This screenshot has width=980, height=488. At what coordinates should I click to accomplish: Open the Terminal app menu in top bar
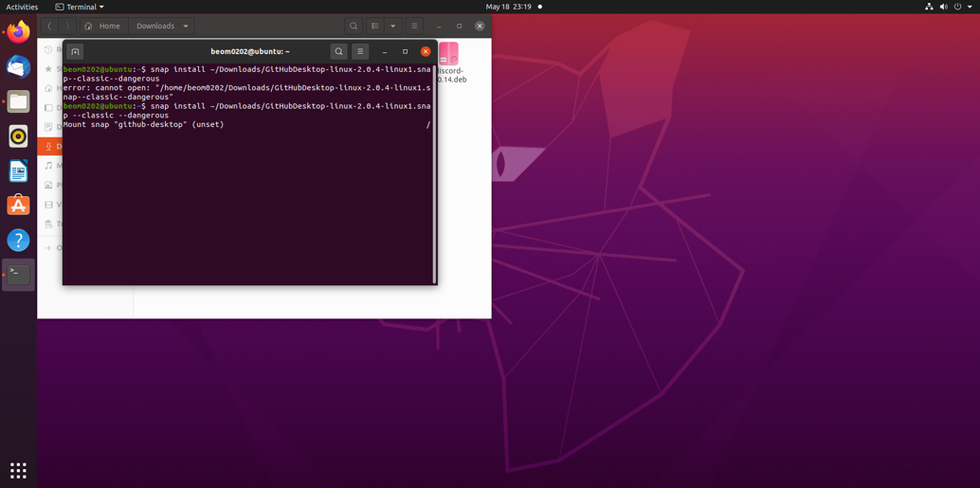click(x=80, y=7)
